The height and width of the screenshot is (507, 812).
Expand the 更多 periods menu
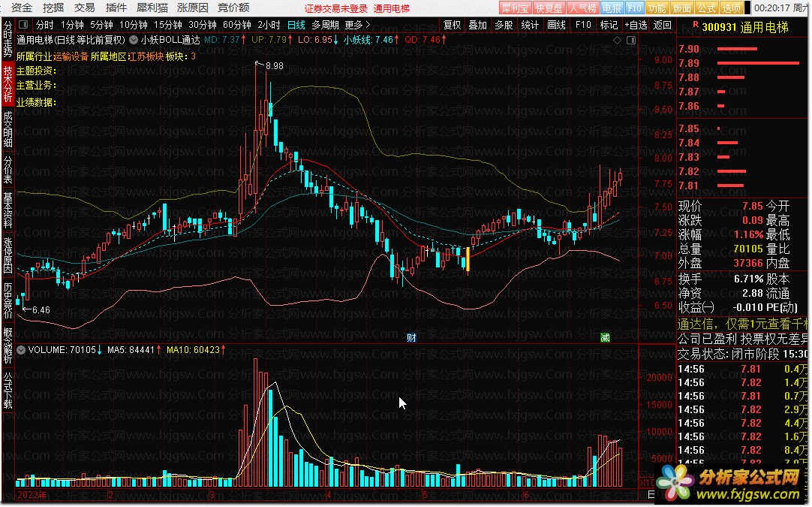(357, 25)
